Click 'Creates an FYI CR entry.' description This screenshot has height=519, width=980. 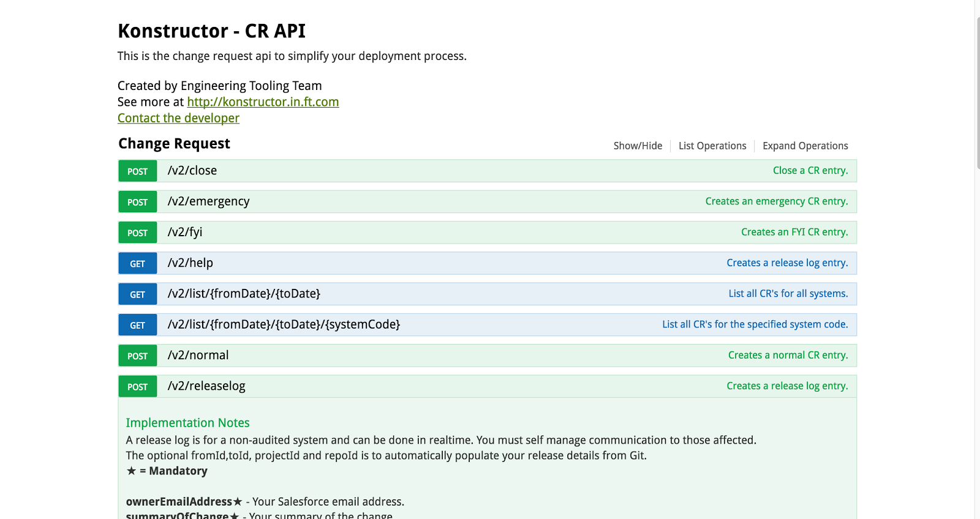[794, 232]
